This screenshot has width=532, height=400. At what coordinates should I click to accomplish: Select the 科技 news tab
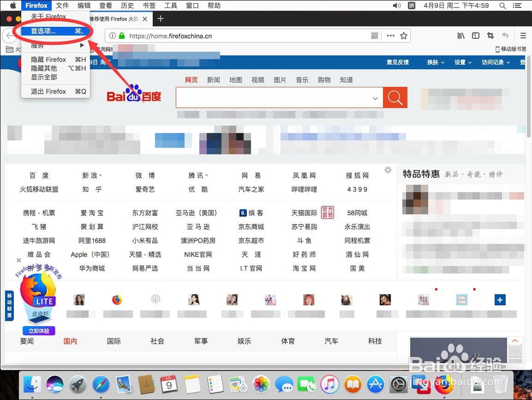click(x=375, y=341)
